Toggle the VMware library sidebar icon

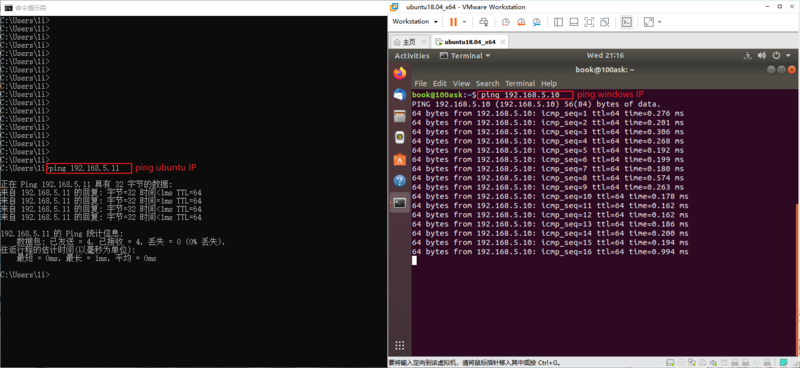[558, 22]
